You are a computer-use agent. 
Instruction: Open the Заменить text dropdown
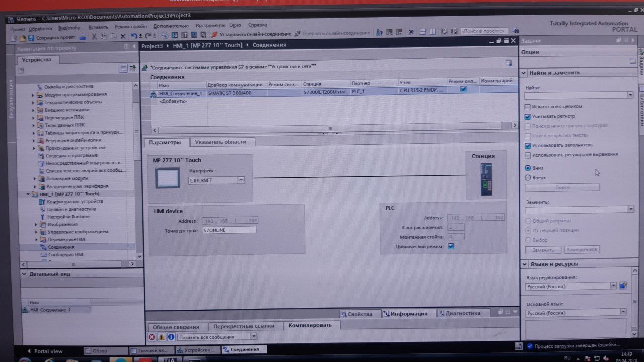pos(631,209)
